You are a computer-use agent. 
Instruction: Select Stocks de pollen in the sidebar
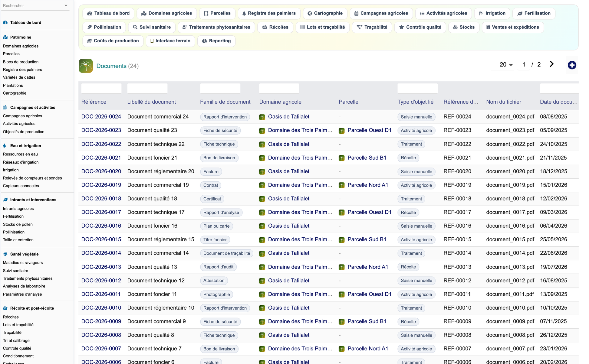pyautogui.click(x=18, y=224)
